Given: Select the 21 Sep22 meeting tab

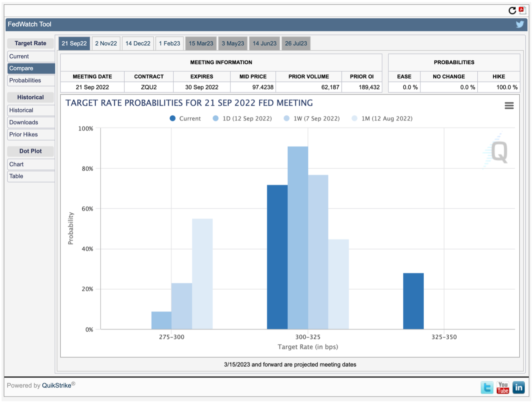Looking at the screenshot, I should [74, 44].
